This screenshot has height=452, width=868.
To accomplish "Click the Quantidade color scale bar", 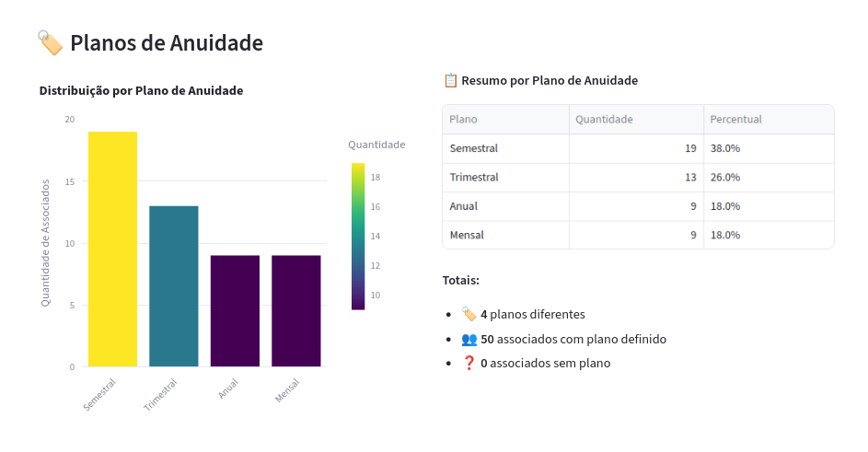I will [358, 237].
